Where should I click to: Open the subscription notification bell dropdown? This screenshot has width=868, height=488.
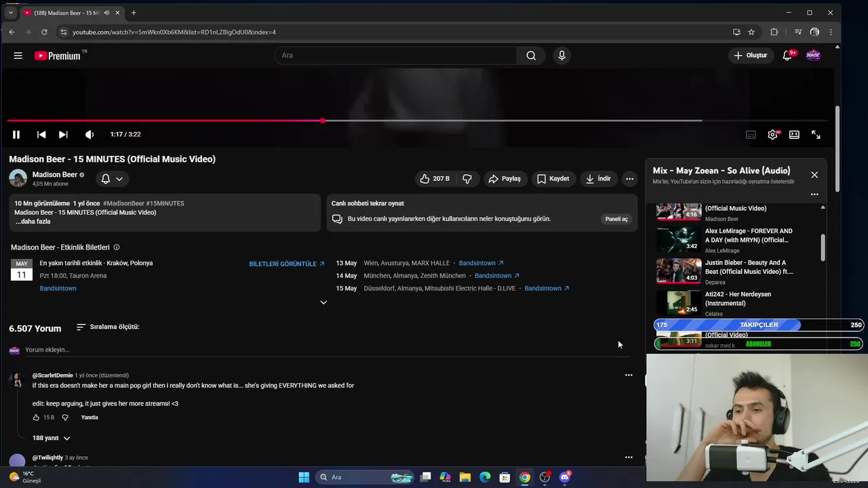pyautogui.click(x=112, y=179)
